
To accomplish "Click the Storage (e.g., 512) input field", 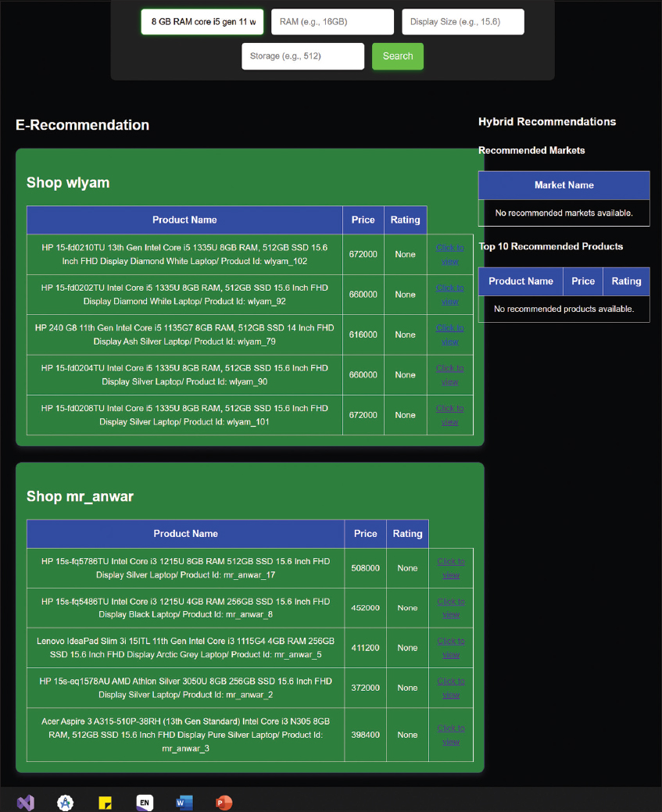I will [x=303, y=56].
